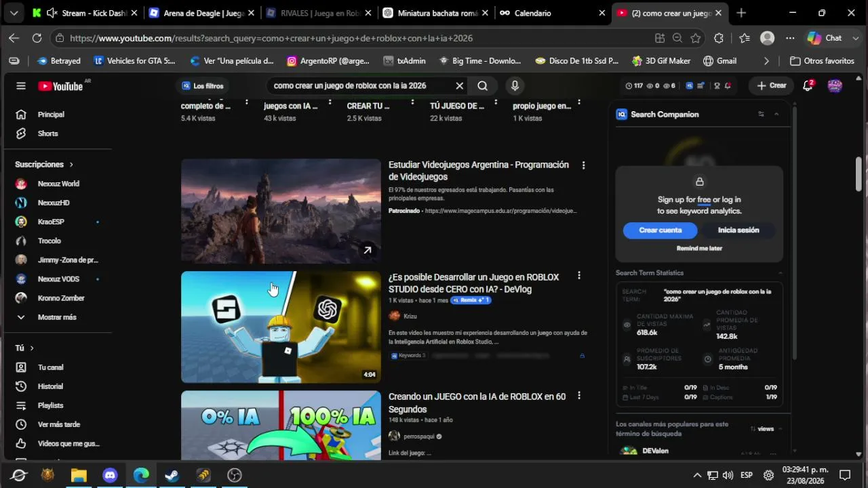Click the page vertical scrollbar thumb
Image resolution: width=868 pixels, height=488 pixels.
858,173
